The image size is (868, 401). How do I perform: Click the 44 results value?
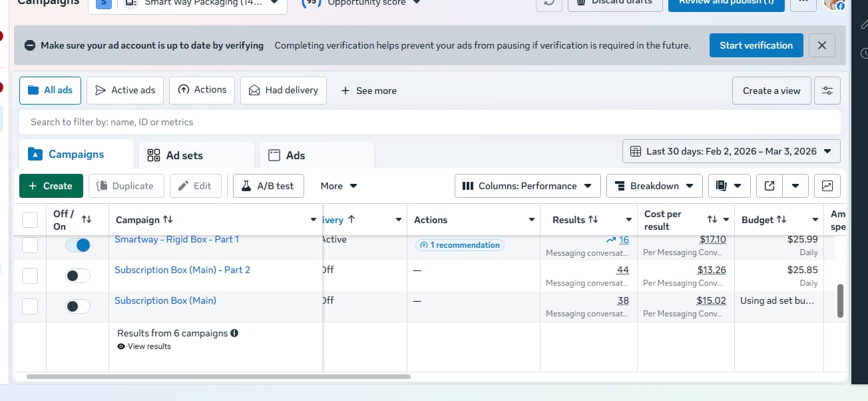(x=623, y=270)
